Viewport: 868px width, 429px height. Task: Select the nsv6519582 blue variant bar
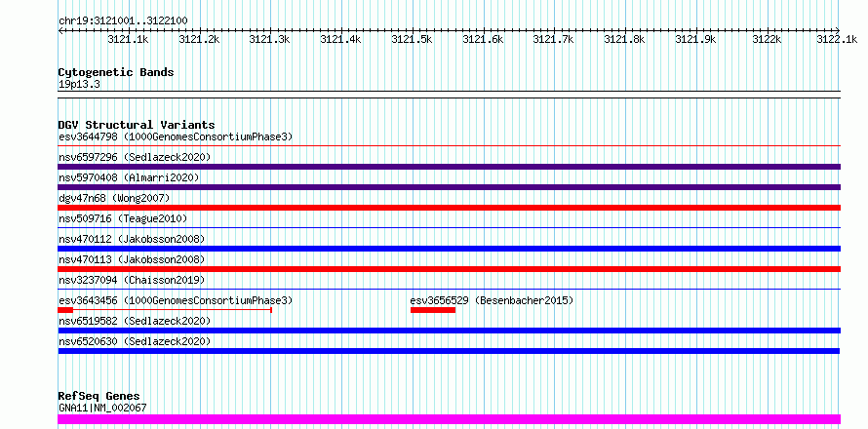(x=449, y=331)
